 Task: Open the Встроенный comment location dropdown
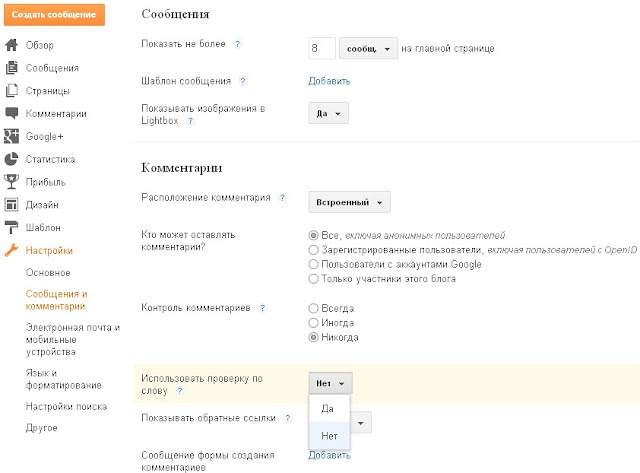pos(349,202)
